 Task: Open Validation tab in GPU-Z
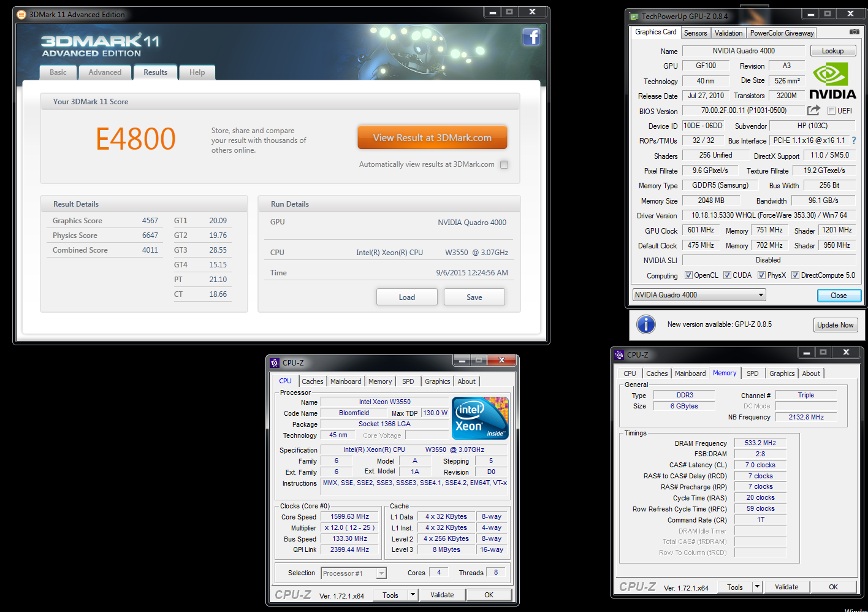[728, 33]
